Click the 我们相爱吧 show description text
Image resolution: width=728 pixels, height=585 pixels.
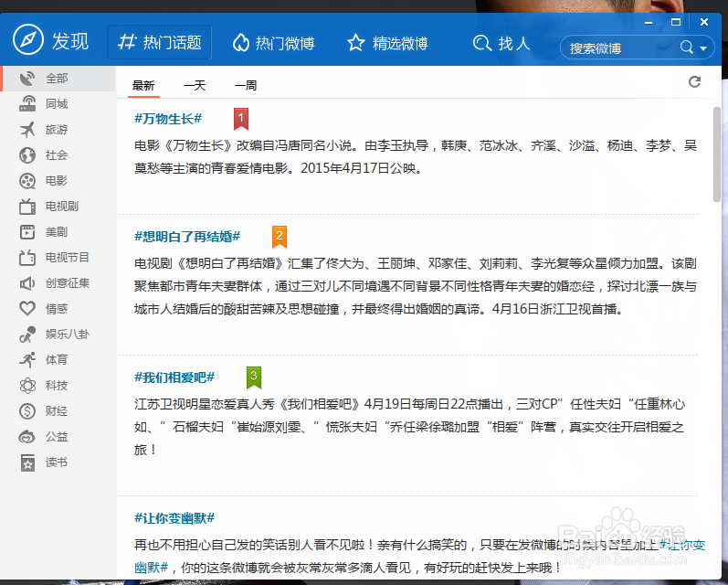coord(410,427)
